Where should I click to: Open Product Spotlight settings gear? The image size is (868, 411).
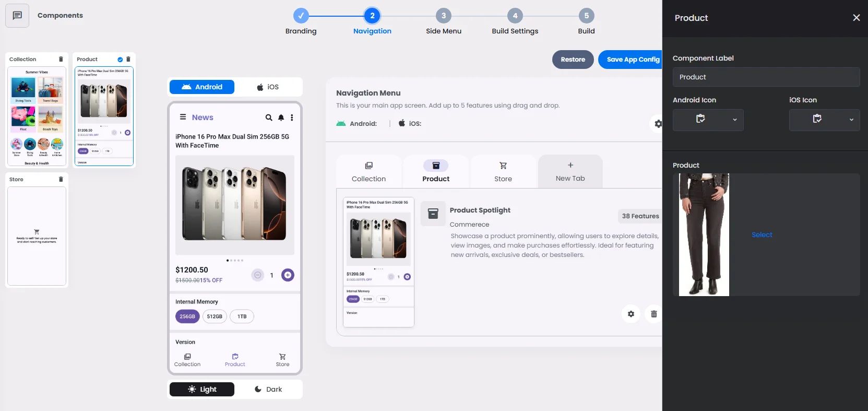coord(631,314)
